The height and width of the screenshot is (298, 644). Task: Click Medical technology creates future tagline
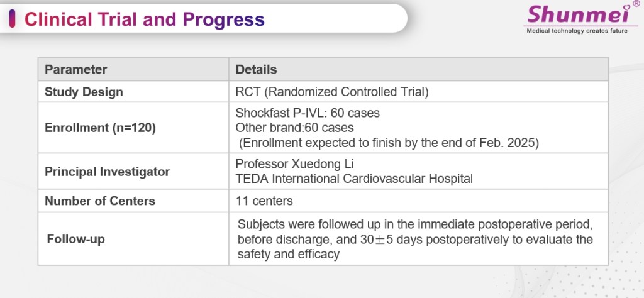coord(575,30)
